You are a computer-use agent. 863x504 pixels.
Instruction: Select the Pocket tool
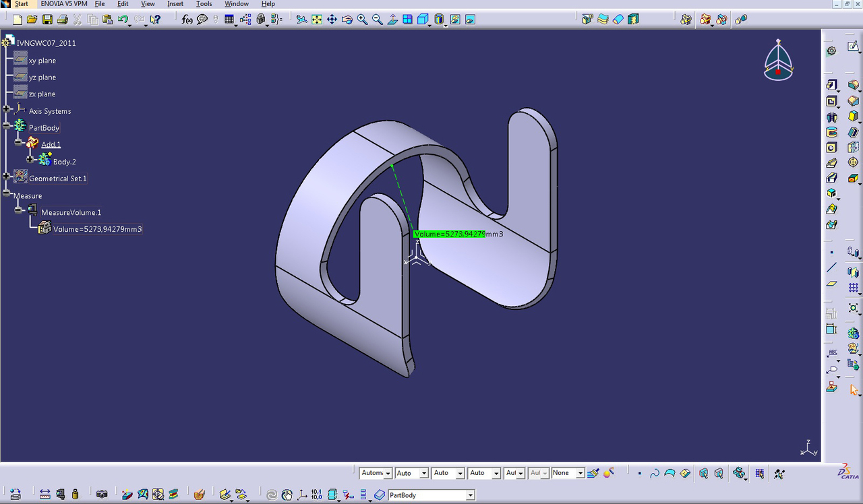click(831, 101)
